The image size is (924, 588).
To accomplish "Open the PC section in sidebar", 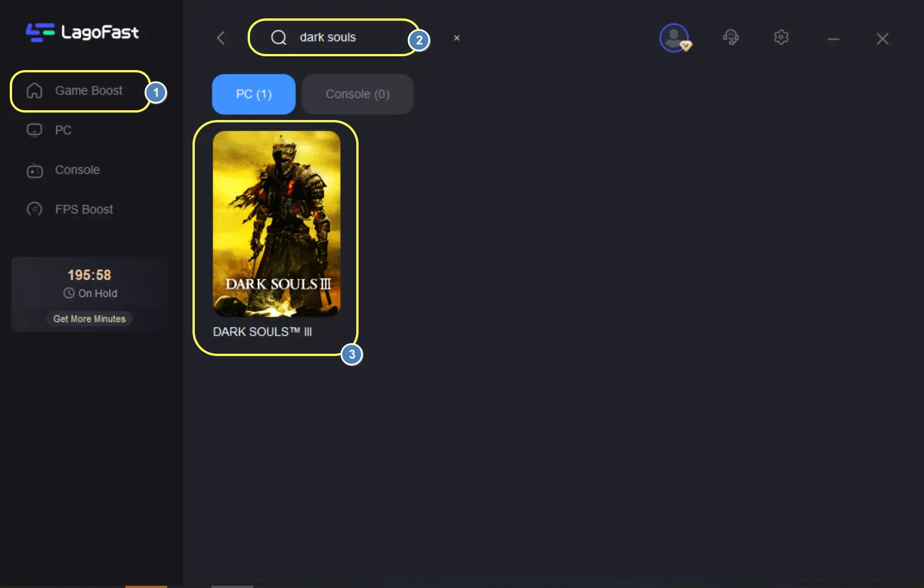I will (63, 130).
